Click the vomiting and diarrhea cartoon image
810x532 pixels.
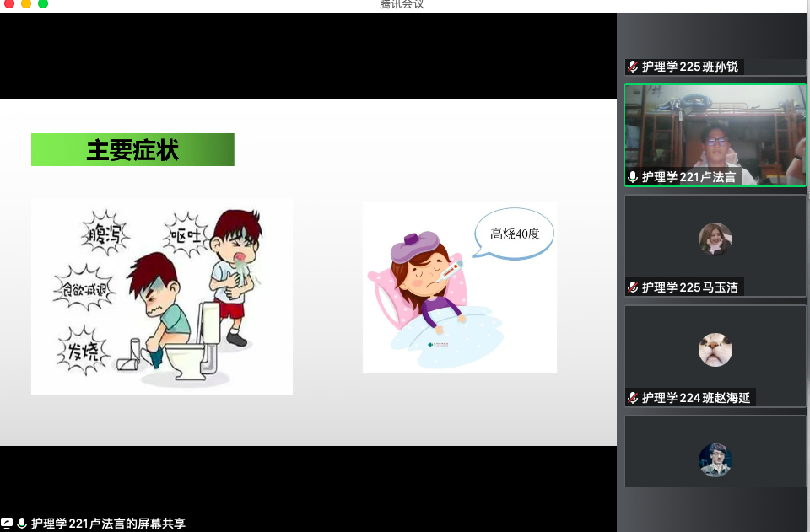162,296
